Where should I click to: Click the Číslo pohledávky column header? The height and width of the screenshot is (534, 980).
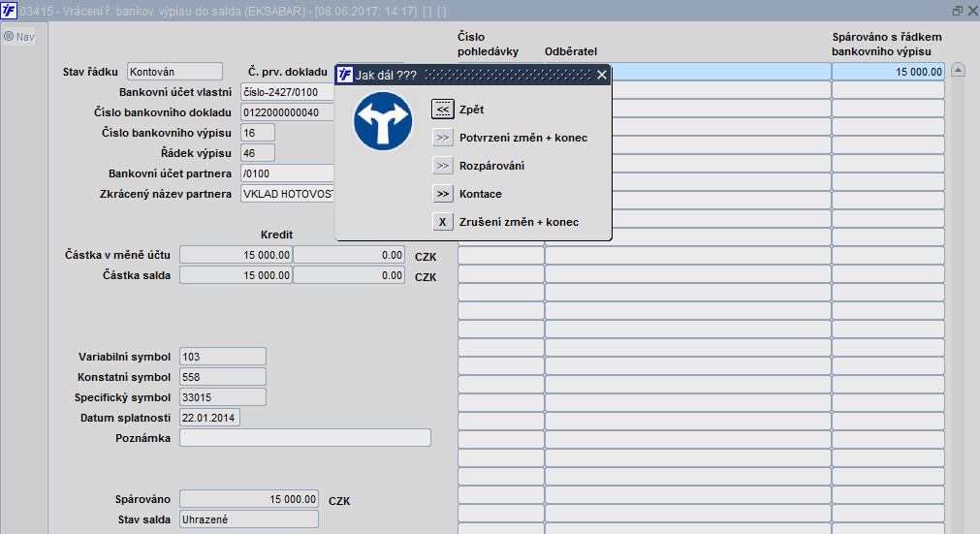pos(488,45)
